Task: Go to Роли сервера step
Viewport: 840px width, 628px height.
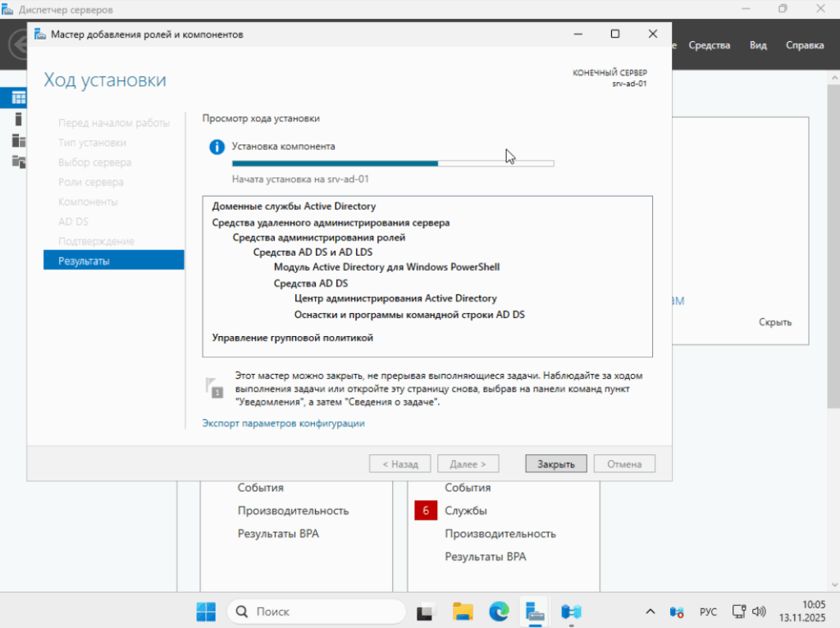Action: [x=90, y=183]
